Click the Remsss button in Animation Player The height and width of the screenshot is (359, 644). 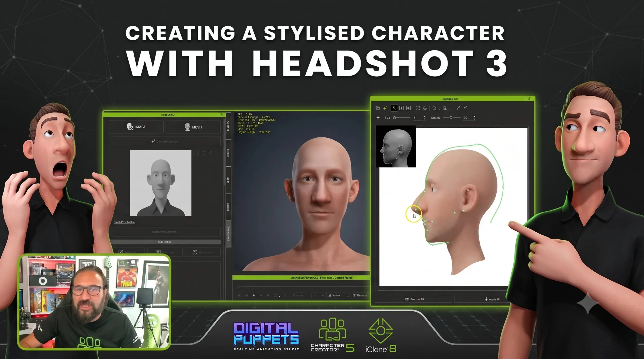[x=360, y=295]
